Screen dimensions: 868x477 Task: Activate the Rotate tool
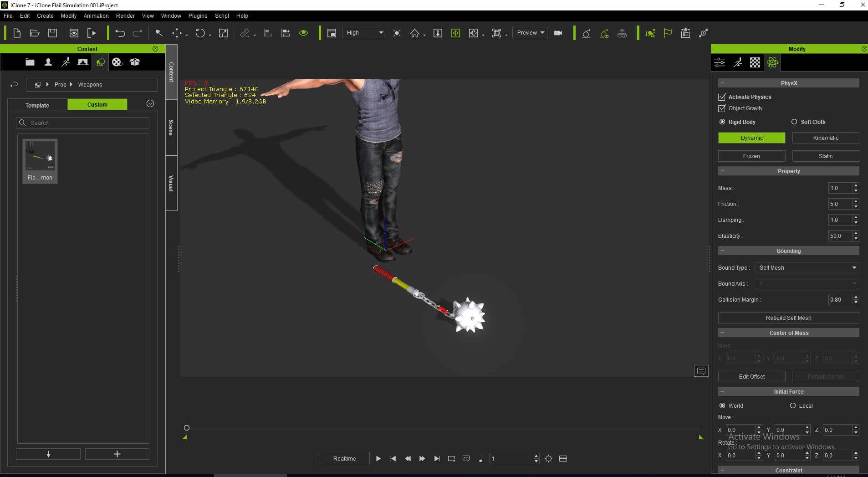(x=200, y=33)
